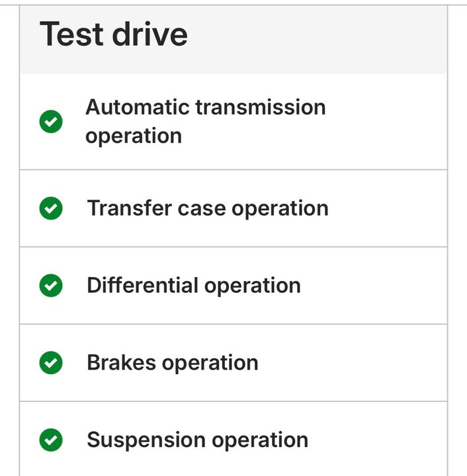Open the Brakes operation item

[233, 362]
